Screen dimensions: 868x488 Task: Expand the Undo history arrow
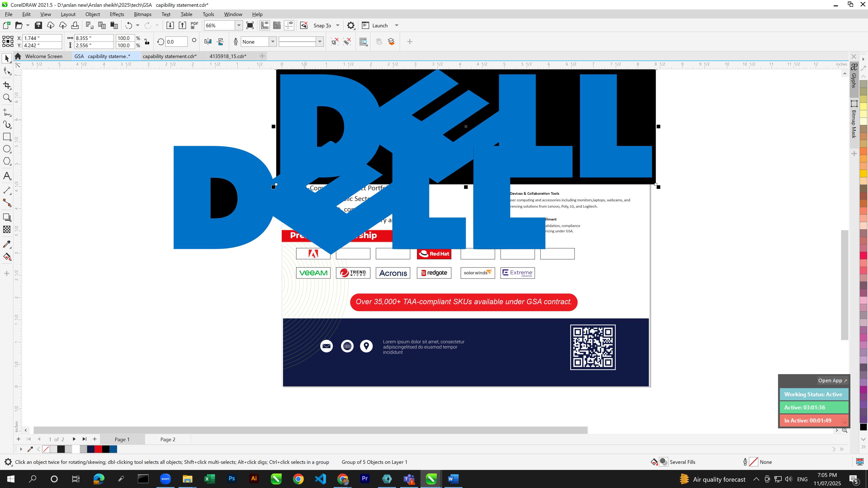click(137, 25)
